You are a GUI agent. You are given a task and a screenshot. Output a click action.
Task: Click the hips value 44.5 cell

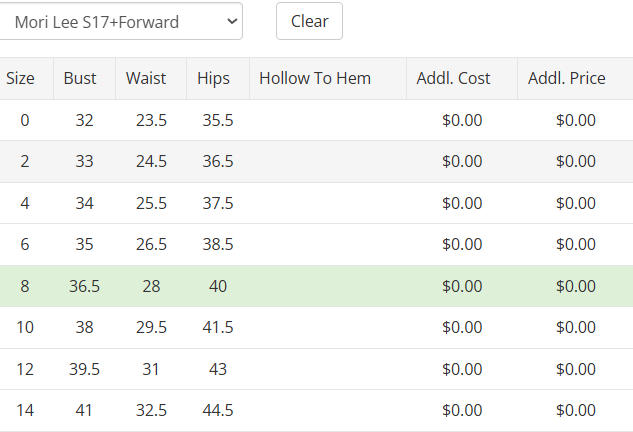coord(217,410)
